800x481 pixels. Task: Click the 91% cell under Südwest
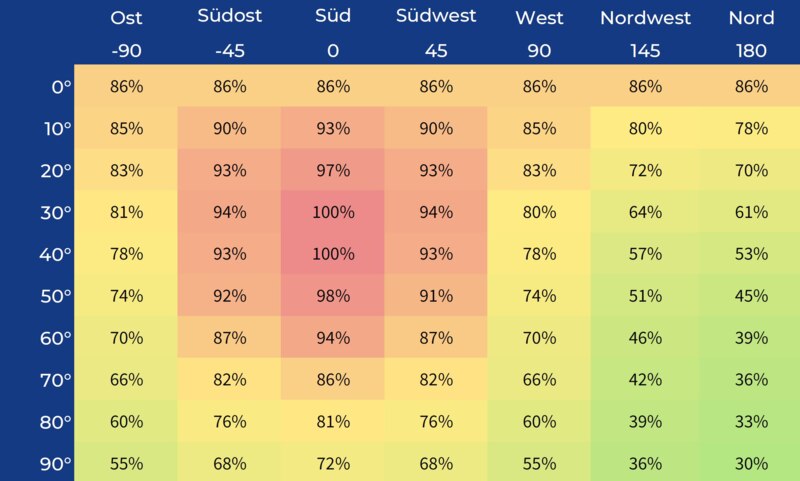(x=436, y=296)
